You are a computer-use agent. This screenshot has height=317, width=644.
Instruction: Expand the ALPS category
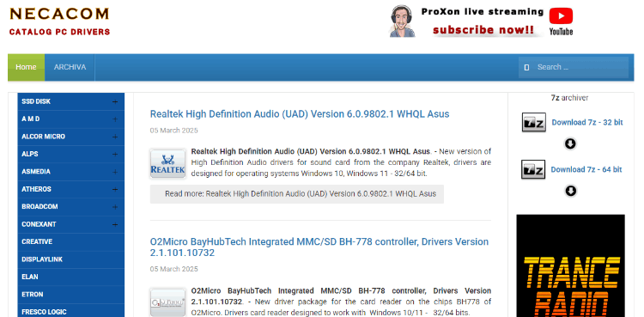[115, 154]
